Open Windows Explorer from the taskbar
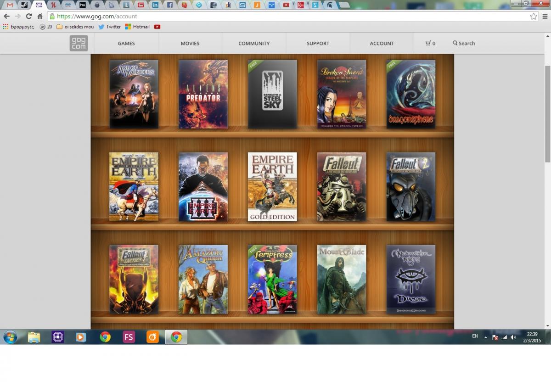 [34, 337]
